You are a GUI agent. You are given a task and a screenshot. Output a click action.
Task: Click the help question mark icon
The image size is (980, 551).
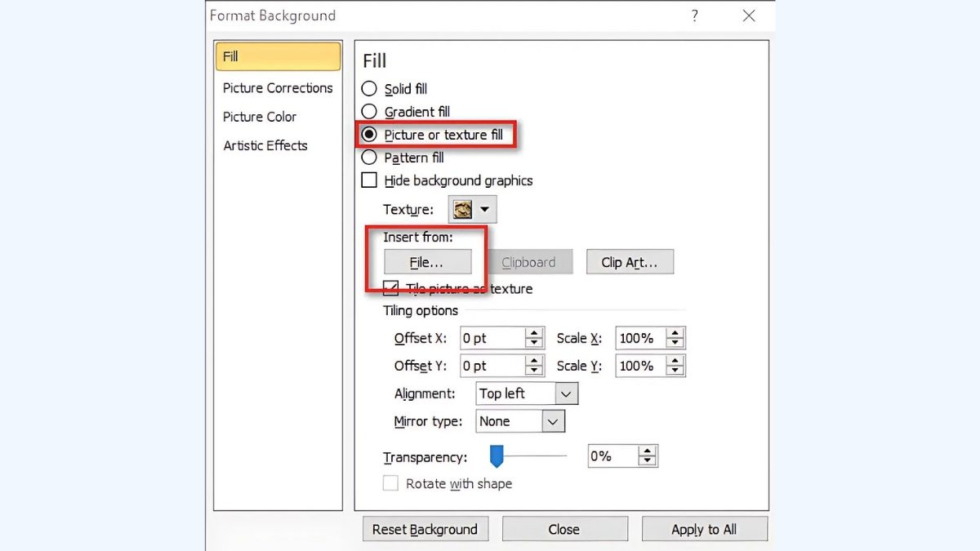pyautogui.click(x=695, y=16)
